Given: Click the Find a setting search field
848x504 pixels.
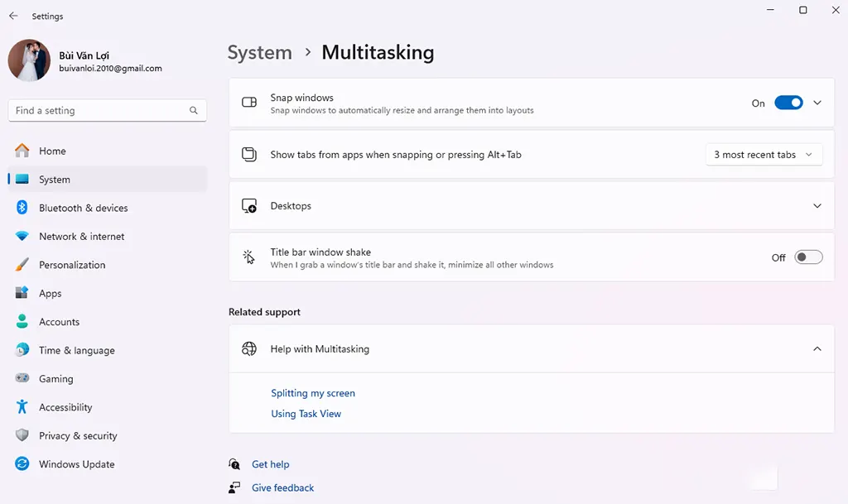Looking at the screenshot, I should tap(98, 110).
